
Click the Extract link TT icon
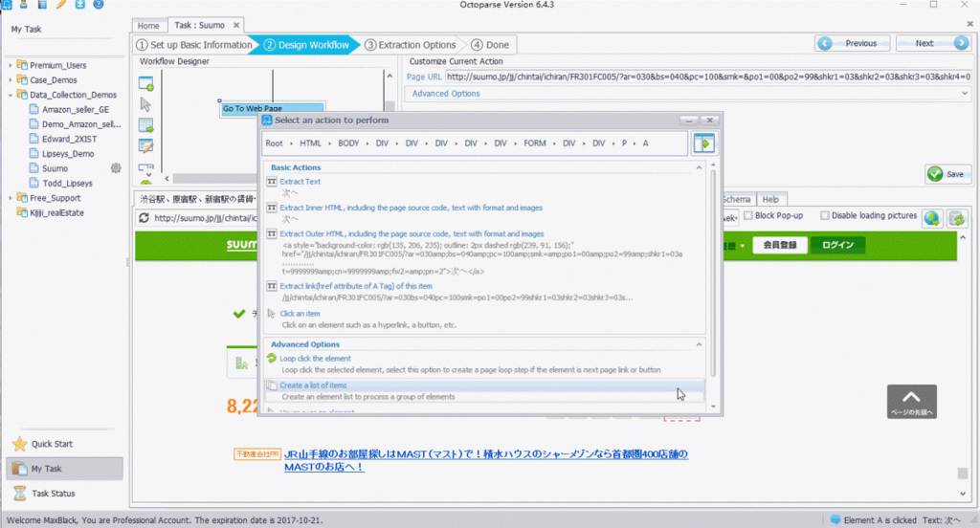(x=272, y=286)
